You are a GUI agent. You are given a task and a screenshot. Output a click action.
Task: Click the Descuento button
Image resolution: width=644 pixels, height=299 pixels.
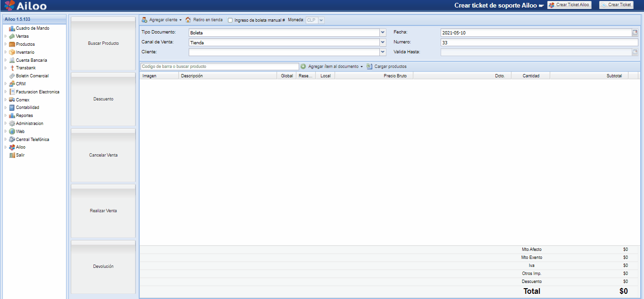click(x=103, y=99)
